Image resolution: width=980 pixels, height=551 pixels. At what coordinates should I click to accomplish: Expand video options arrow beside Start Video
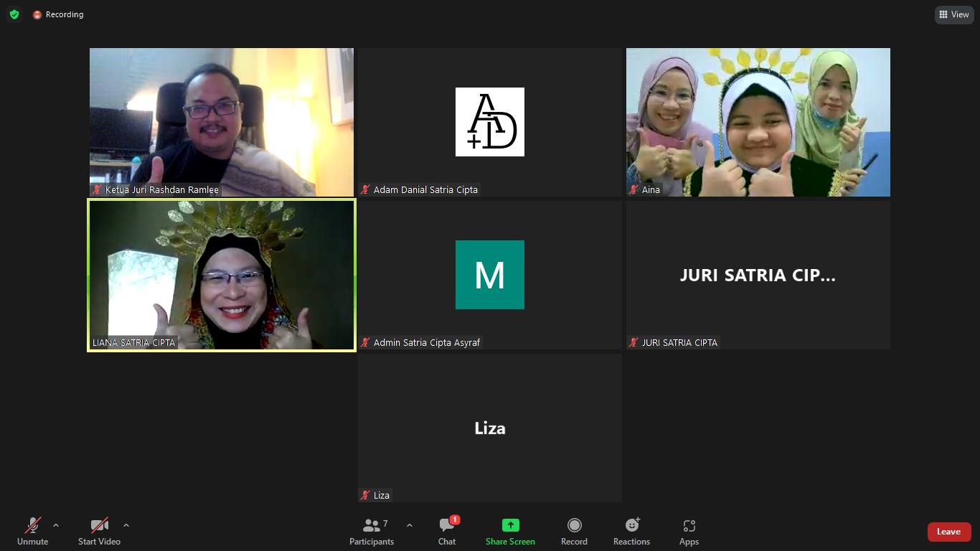click(x=126, y=525)
